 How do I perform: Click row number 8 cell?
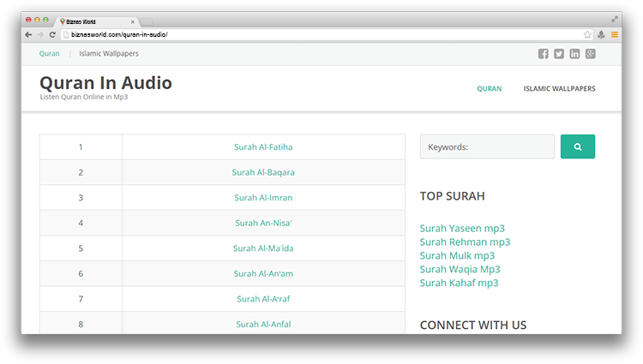[x=81, y=324]
